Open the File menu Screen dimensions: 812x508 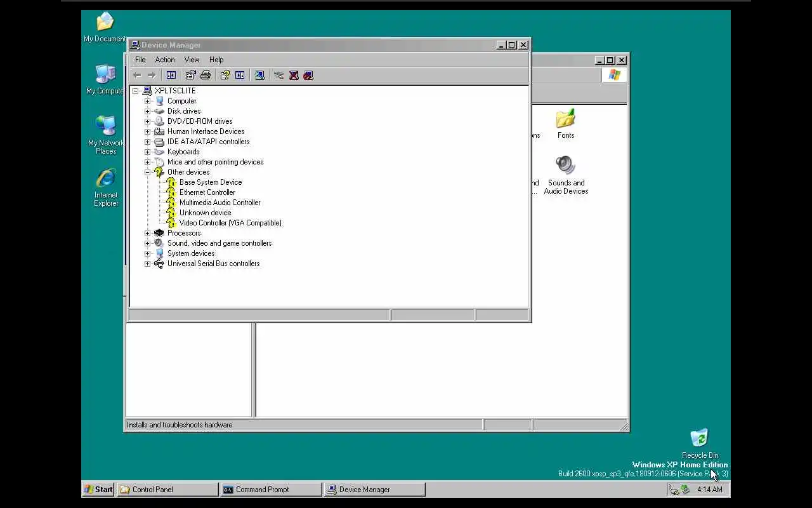tap(140, 60)
